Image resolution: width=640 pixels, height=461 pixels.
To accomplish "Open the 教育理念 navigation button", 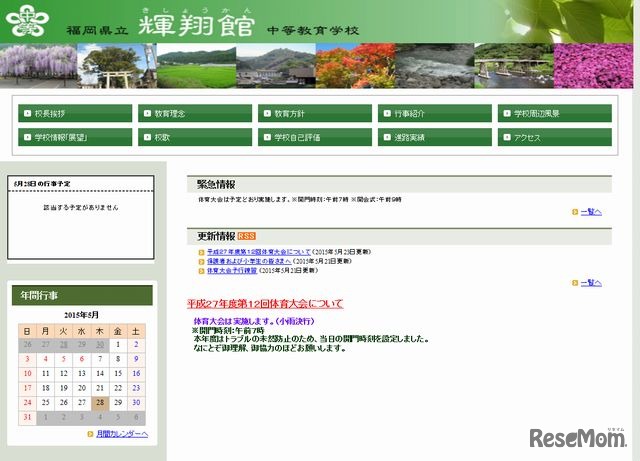I will click(195, 114).
